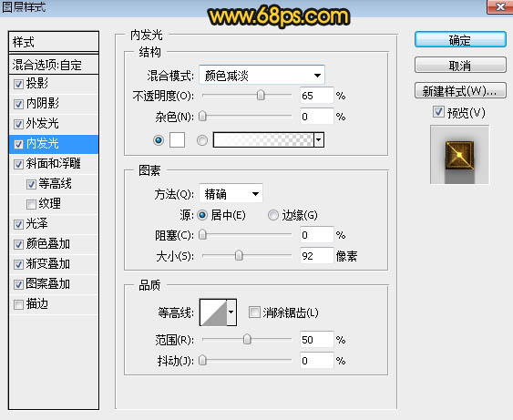Click the white glow color swatch
Viewport: 513px width, 420px height.
(177, 140)
